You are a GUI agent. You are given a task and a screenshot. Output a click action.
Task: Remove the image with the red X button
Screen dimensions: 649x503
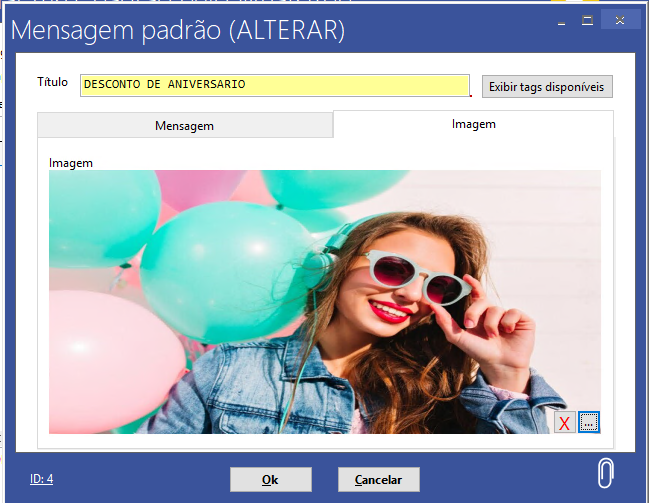coord(565,422)
